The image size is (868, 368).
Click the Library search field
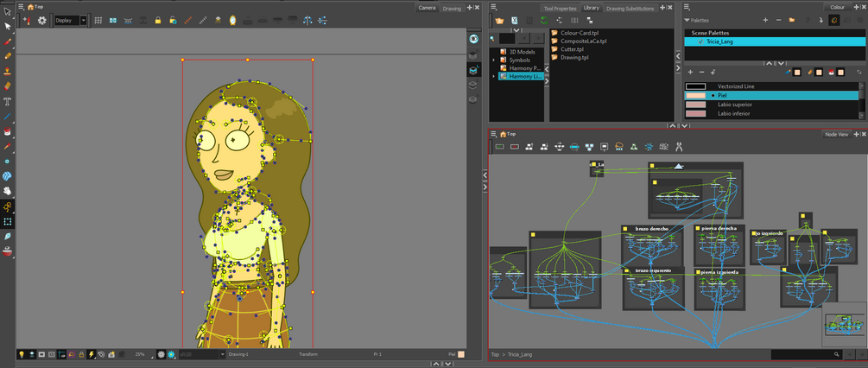pyautogui.click(x=507, y=38)
